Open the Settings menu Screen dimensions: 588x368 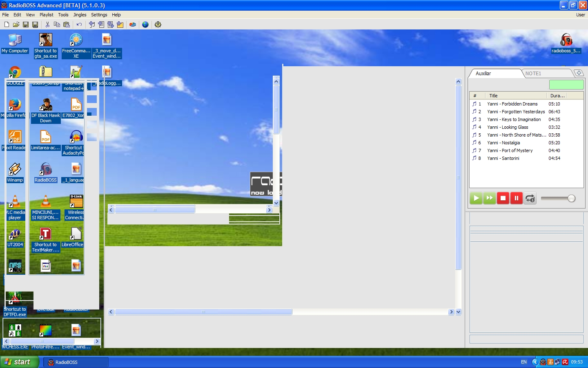pos(99,15)
